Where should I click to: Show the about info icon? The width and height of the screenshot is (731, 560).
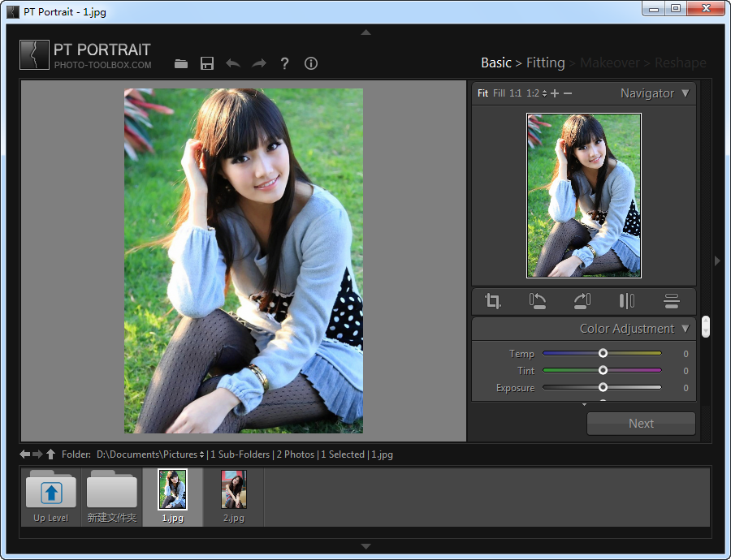tap(310, 64)
